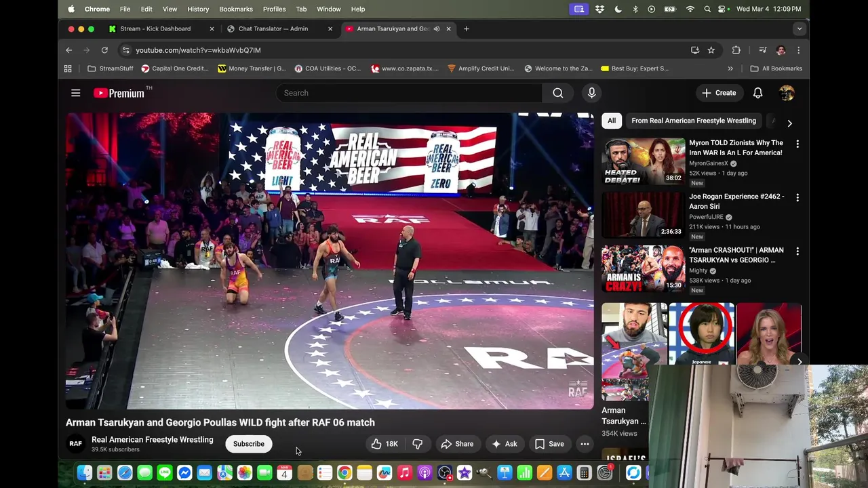The image size is (868, 488).
Task: Open the Best Buy: Expert S... bookmark
Action: (634, 68)
